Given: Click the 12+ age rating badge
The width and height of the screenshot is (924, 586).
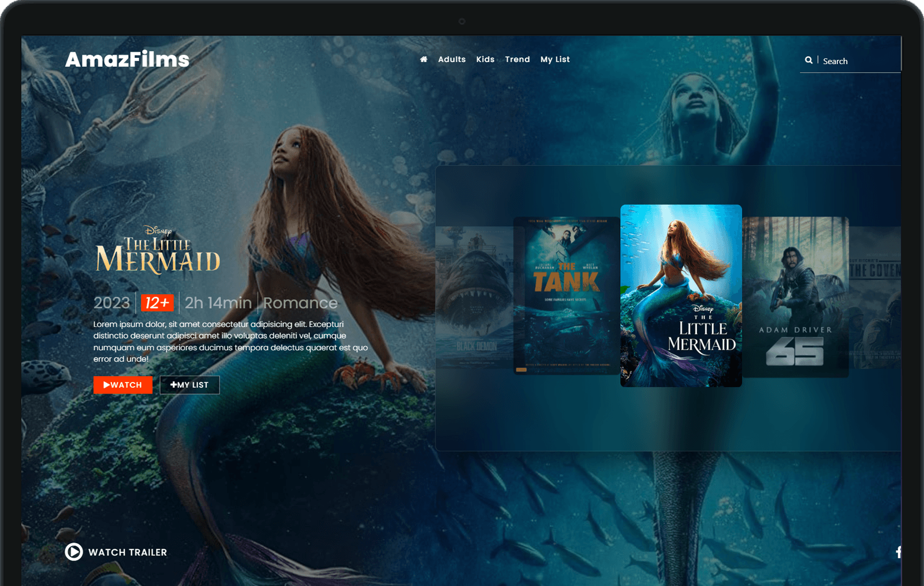Looking at the screenshot, I should 157,303.
